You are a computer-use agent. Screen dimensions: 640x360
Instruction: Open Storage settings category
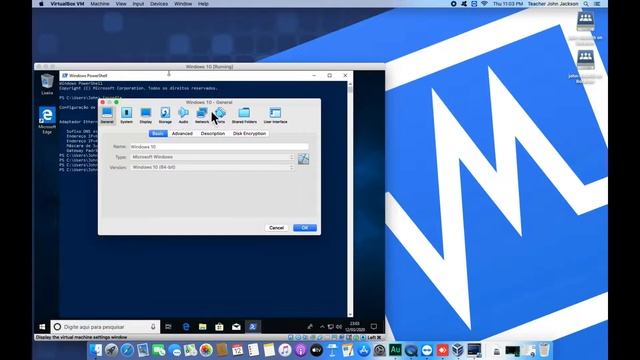(165, 115)
